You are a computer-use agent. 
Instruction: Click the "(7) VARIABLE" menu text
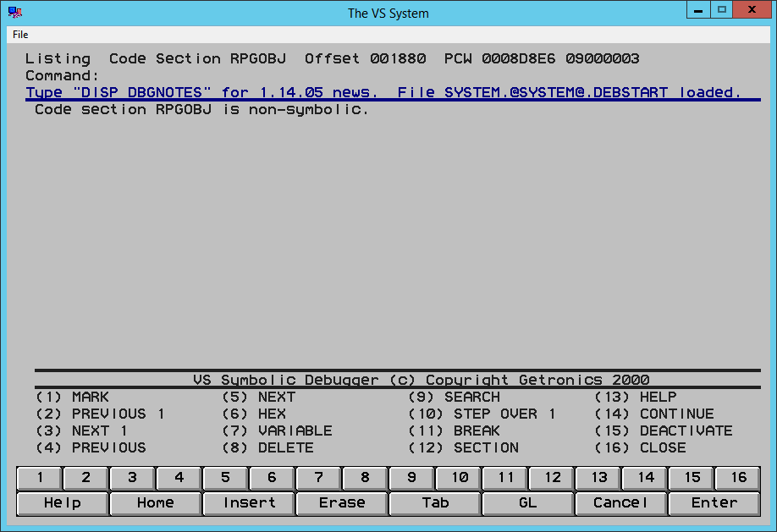click(x=277, y=431)
